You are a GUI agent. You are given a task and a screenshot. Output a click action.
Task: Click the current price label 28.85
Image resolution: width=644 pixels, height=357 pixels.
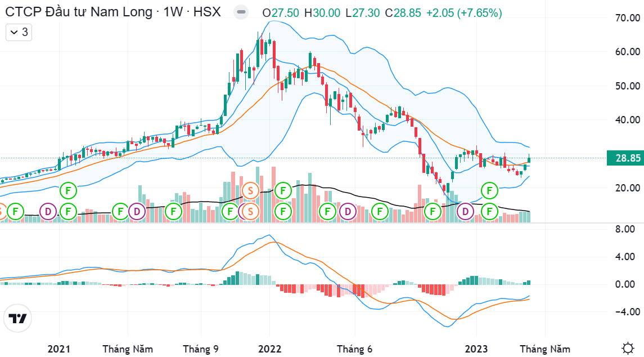625,158
